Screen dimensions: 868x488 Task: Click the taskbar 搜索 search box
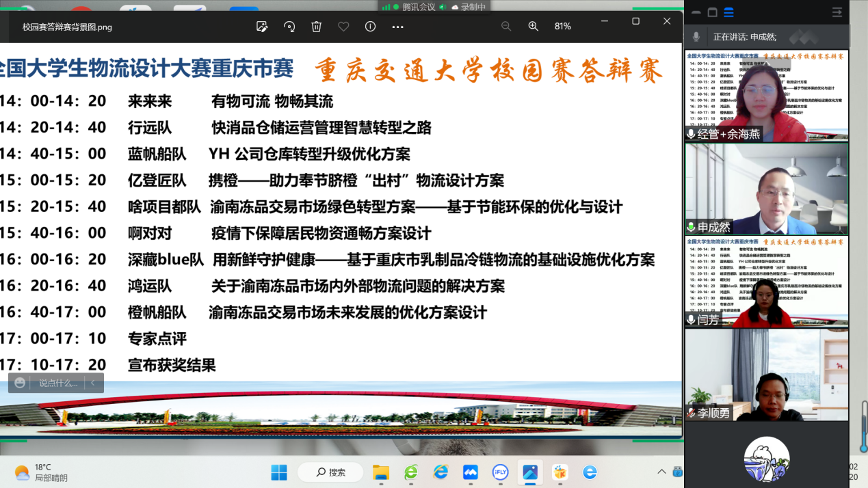pos(331,472)
